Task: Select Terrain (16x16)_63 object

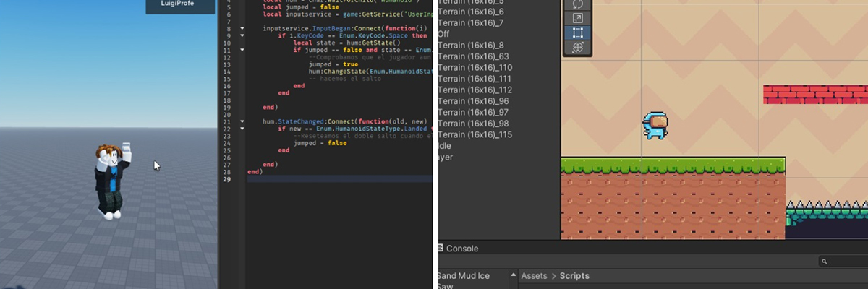Action: pos(473,56)
